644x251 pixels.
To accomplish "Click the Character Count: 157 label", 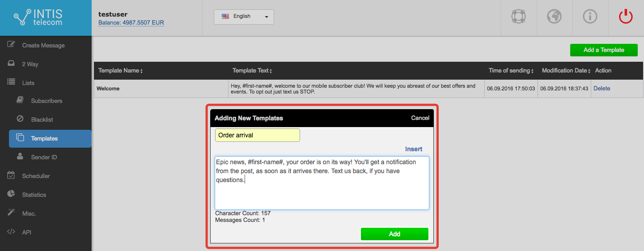I will (x=243, y=213).
